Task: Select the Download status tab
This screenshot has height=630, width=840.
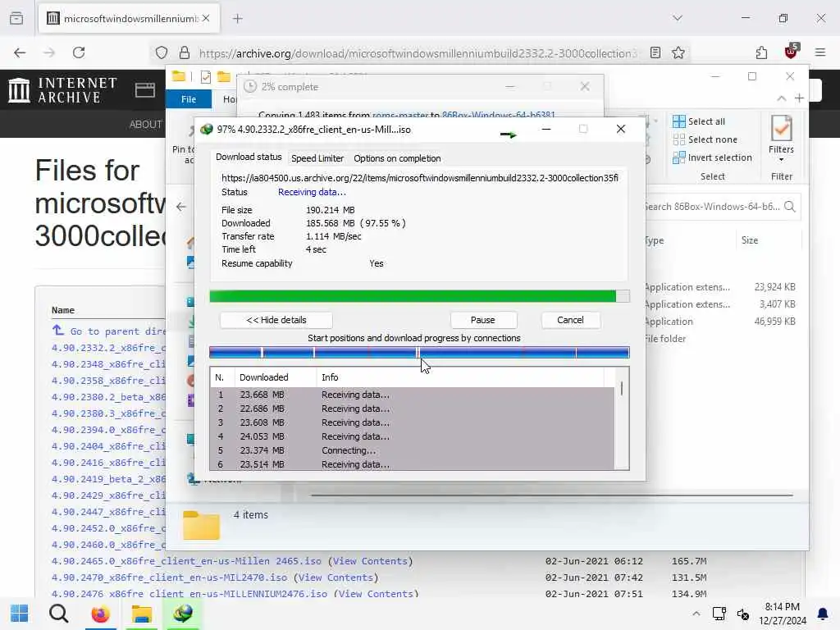Action: (249, 157)
